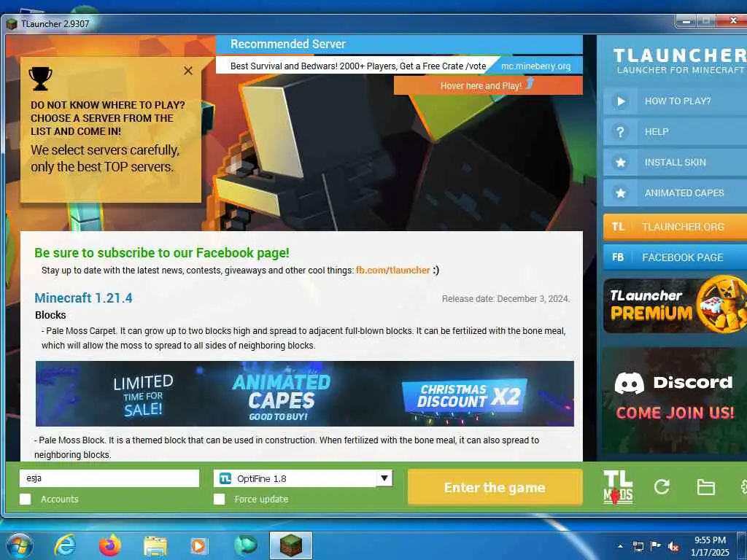Image resolution: width=747 pixels, height=560 pixels.
Task: Click the refresh arrow icon
Action: click(x=662, y=486)
